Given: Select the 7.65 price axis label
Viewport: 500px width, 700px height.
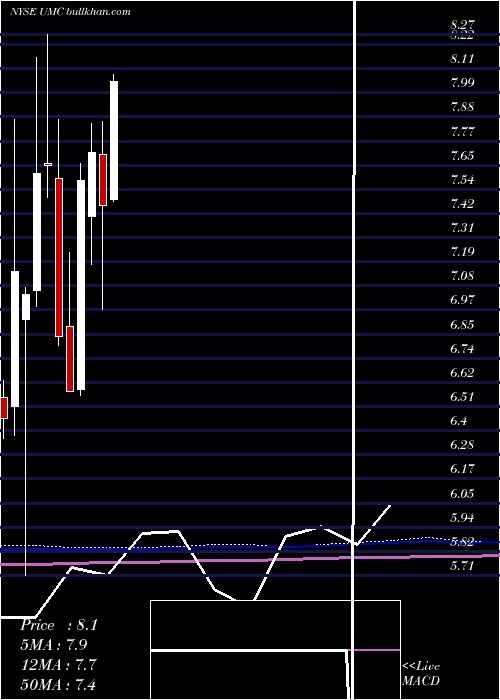Looking at the screenshot, I should 462,156.
